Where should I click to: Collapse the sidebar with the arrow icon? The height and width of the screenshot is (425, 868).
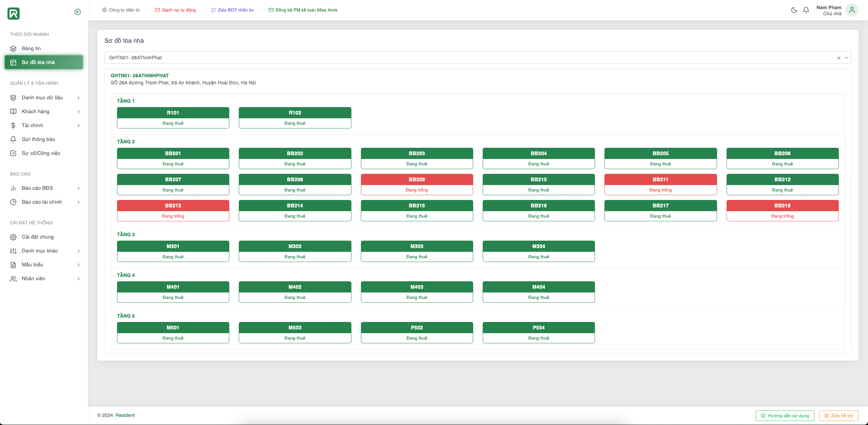[77, 12]
